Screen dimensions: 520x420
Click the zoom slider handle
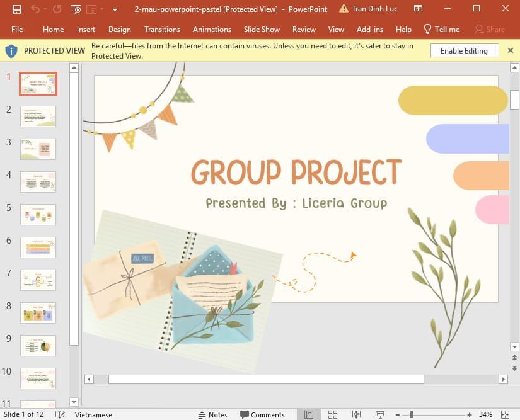412,414
